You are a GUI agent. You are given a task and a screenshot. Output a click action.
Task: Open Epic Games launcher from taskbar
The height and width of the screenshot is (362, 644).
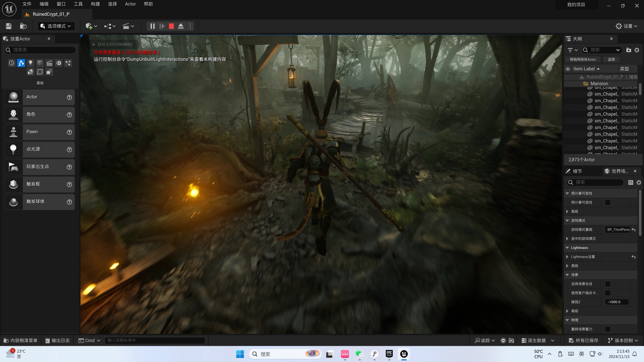[x=389, y=354]
